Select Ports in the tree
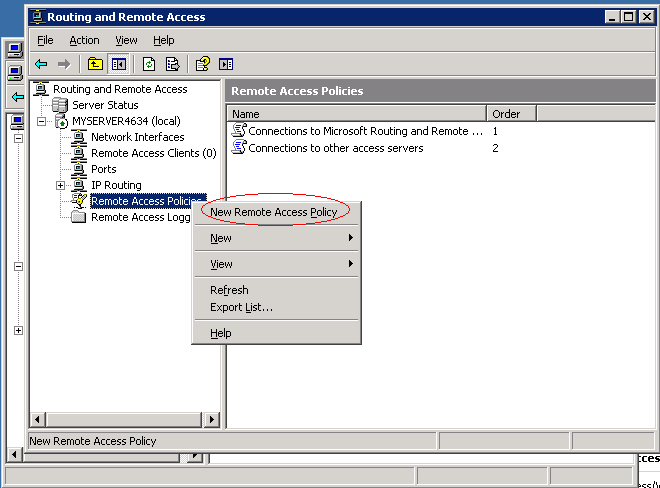The height and width of the screenshot is (488, 660). pos(104,169)
